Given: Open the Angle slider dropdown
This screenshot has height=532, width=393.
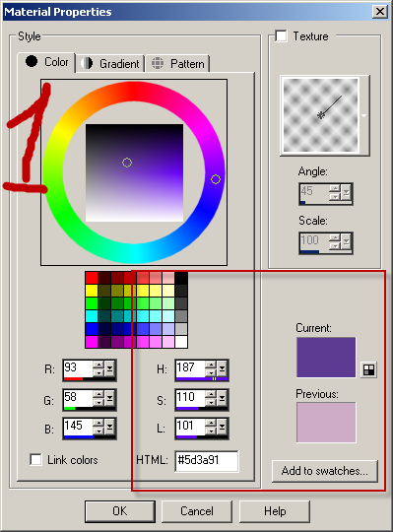Looking at the screenshot, I should [x=346, y=193].
